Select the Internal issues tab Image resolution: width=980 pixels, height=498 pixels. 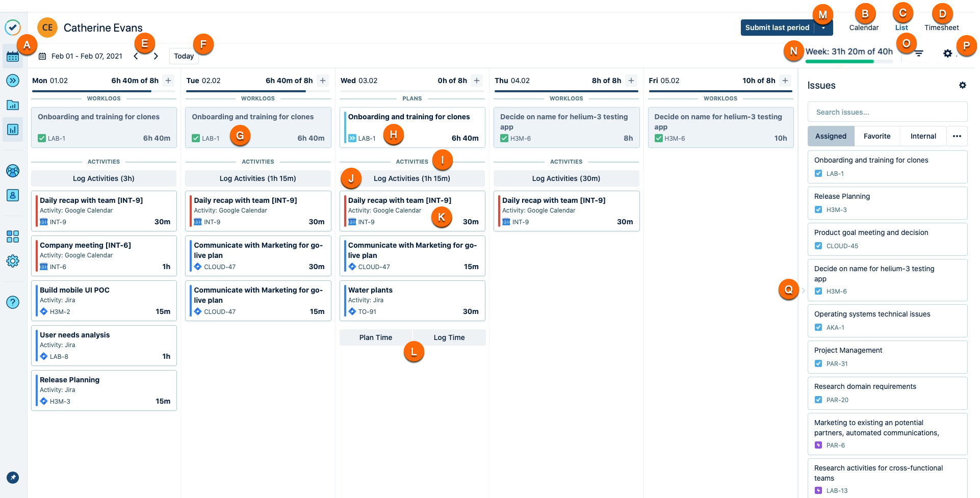(923, 136)
